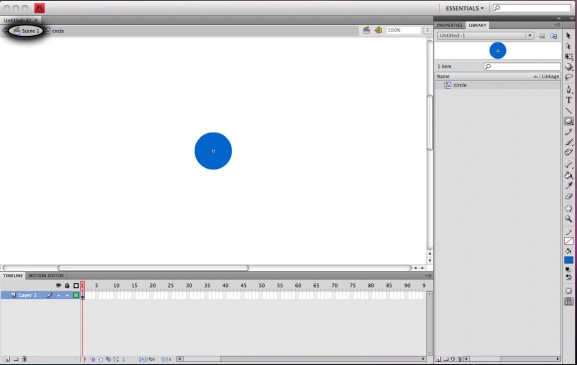Image resolution: width=577 pixels, height=365 pixels.
Task: Toggle Show All Layers as Outlines header
Action: tap(76, 286)
